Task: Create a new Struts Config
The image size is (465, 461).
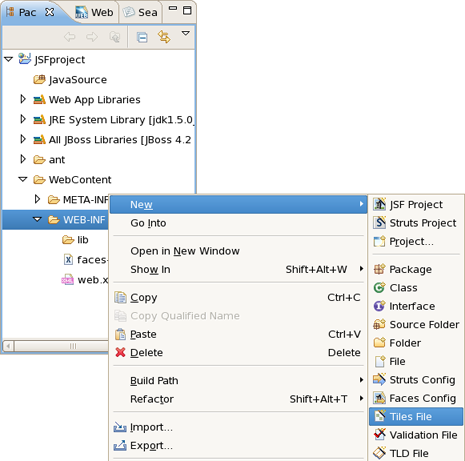Action: pyautogui.click(x=416, y=380)
